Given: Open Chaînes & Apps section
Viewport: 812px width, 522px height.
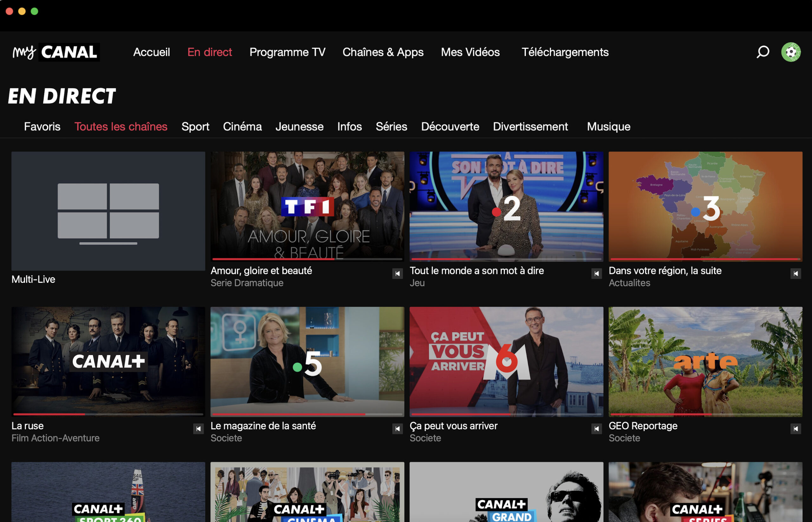Looking at the screenshot, I should (x=383, y=52).
